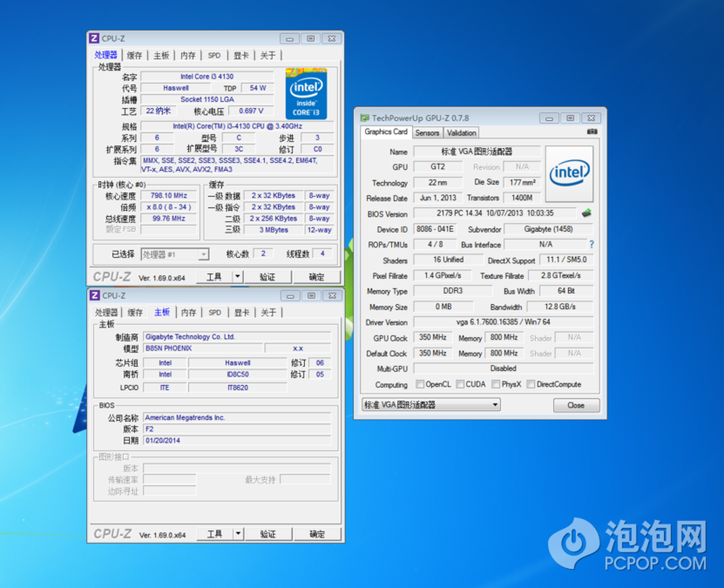The image size is (724, 588).
Task: Click the B85N PHOENIX model field
Action: (203, 348)
